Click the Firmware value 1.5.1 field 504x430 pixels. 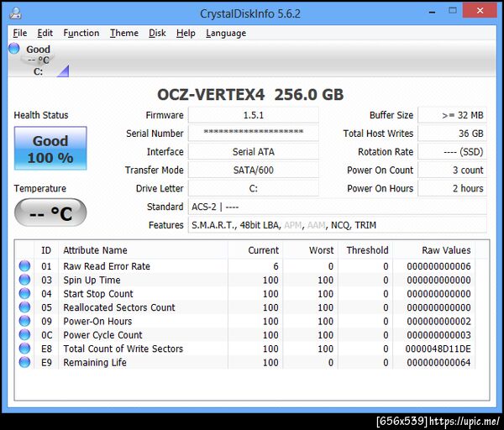click(x=254, y=115)
